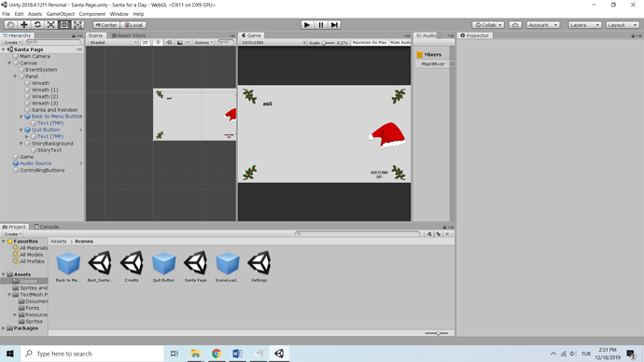The image size is (644, 362).
Task: Click the Project search field
Action: point(357,234)
